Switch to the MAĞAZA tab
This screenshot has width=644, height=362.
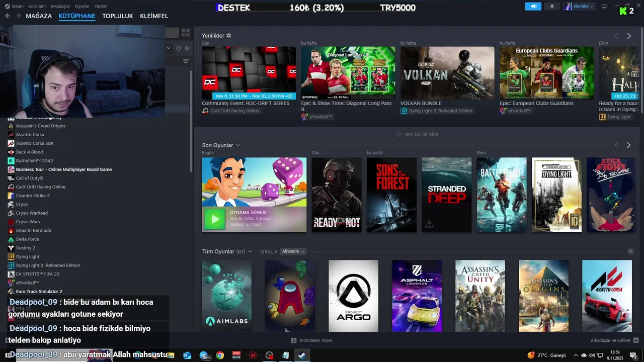pyautogui.click(x=39, y=16)
